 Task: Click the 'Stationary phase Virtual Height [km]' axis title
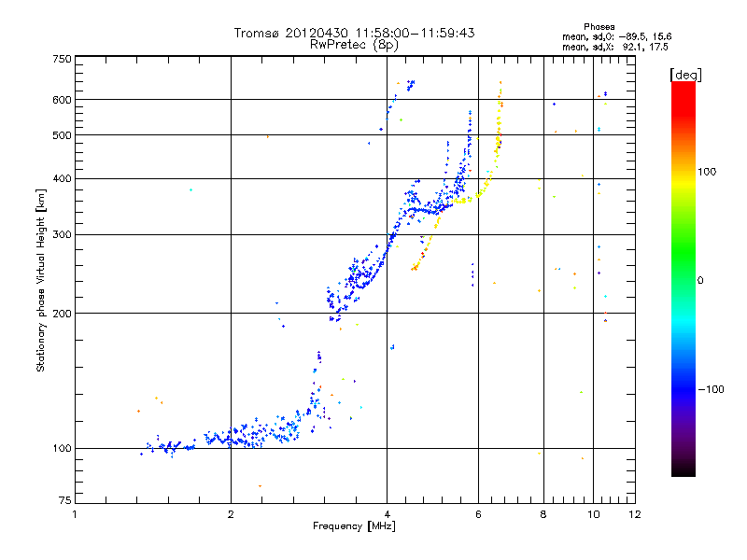pyautogui.click(x=41, y=280)
